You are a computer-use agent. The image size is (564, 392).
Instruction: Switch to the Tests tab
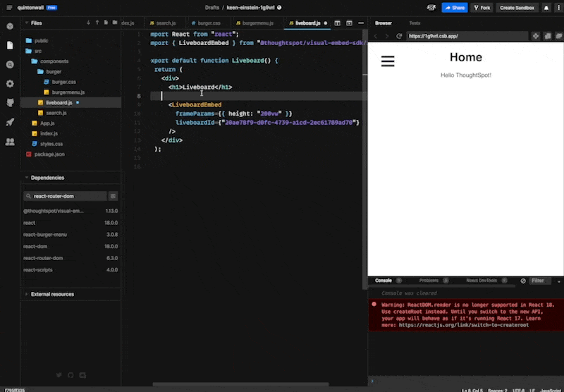pyautogui.click(x=415, y=23)
